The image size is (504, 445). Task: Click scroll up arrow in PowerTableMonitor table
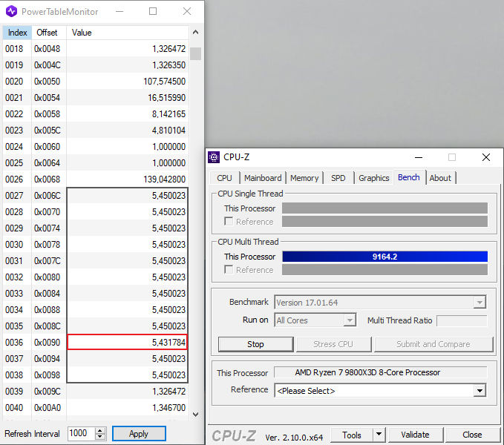pyautogui.click(x=195, y=33)
